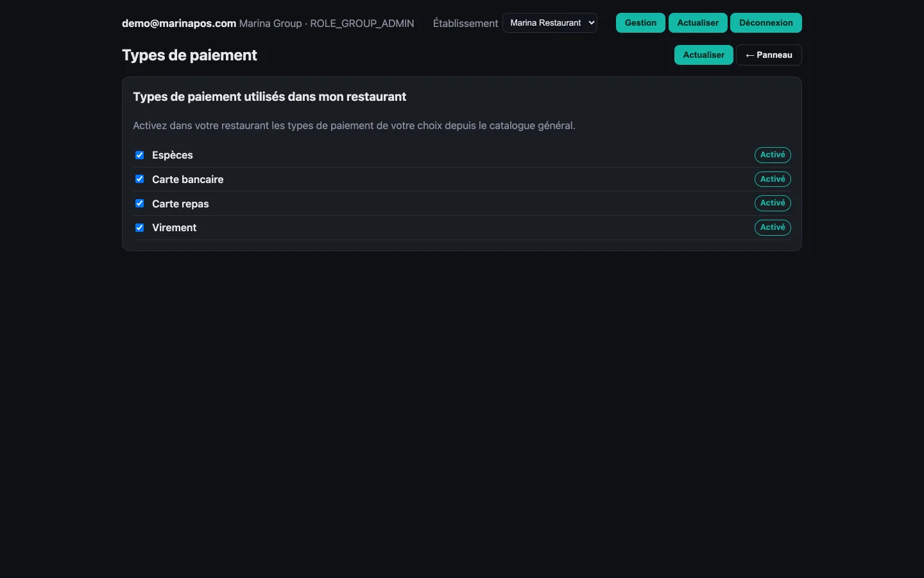Select the Carte bancaire label text

tap(188, 180)
